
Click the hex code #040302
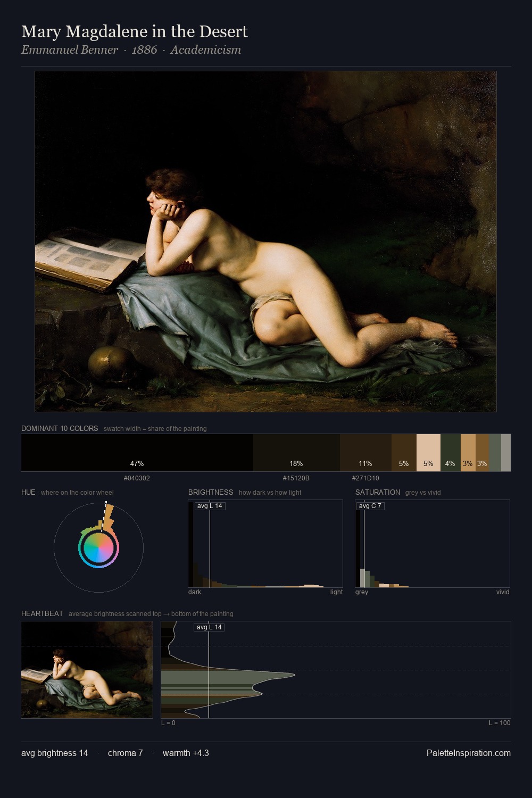pos(137,478)
